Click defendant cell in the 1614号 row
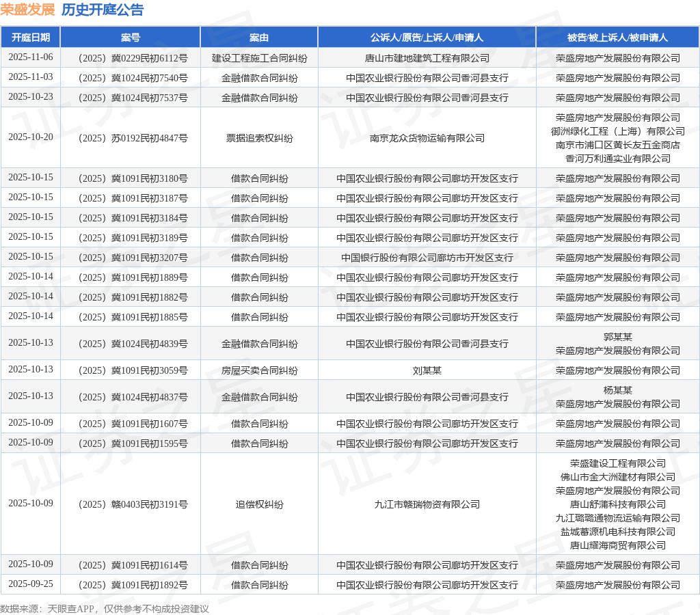 [617, 566]
